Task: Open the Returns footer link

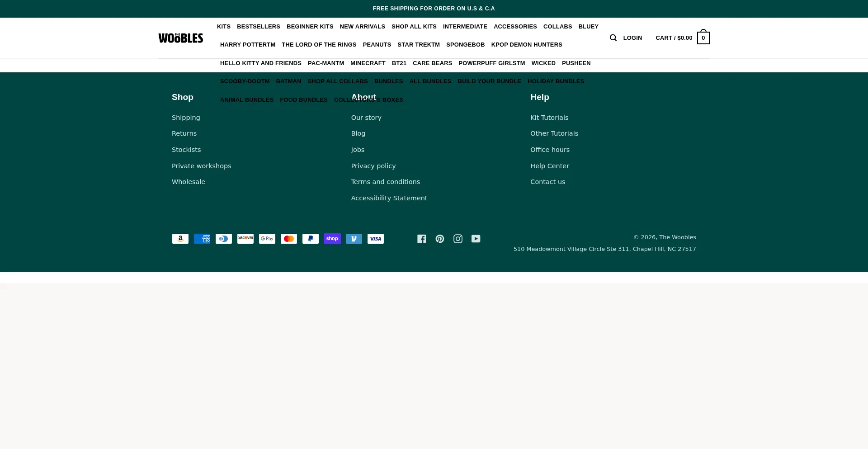Action: (184, 133)
